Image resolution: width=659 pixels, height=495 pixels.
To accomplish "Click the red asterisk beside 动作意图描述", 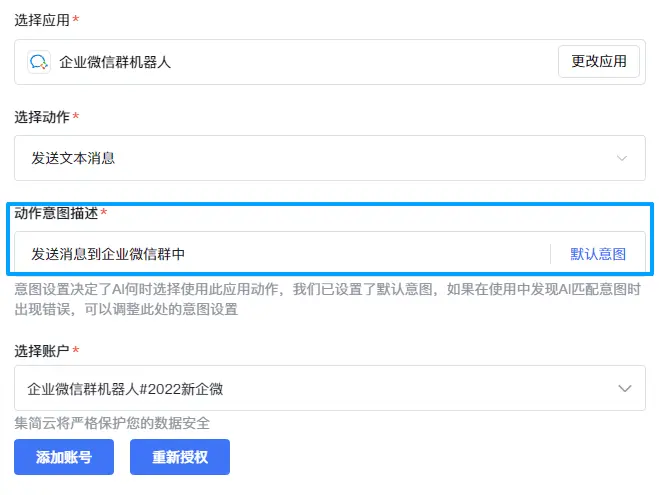I will pyautogui.click(x=104, y=213).
